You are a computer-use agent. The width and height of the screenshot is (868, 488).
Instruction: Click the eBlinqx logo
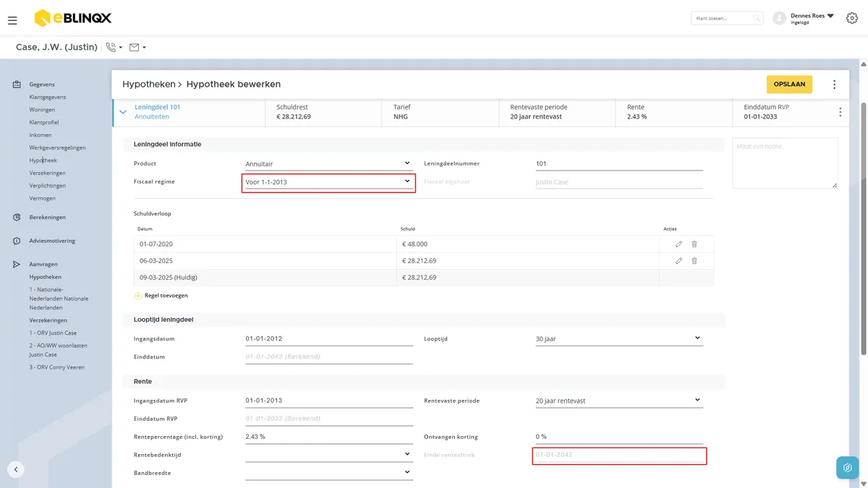(73, 18)
